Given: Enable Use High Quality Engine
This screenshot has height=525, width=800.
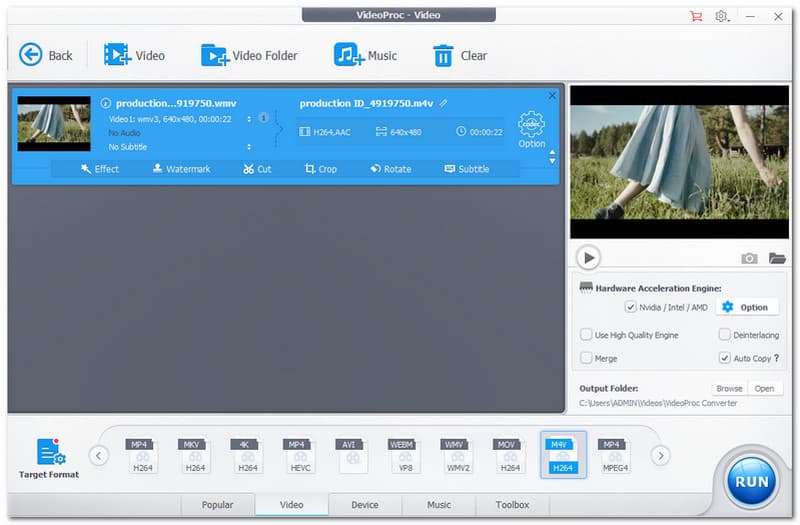Looking at the screenshot, I should click(x=586, y=335).
